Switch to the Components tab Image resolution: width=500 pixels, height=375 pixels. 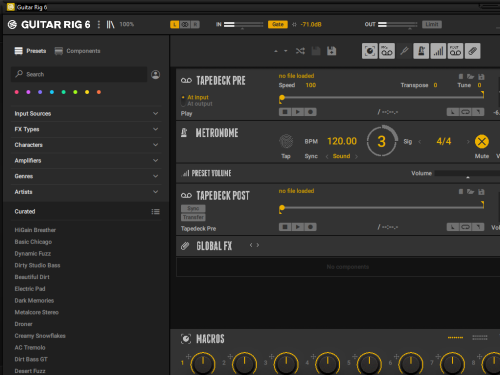78,51
